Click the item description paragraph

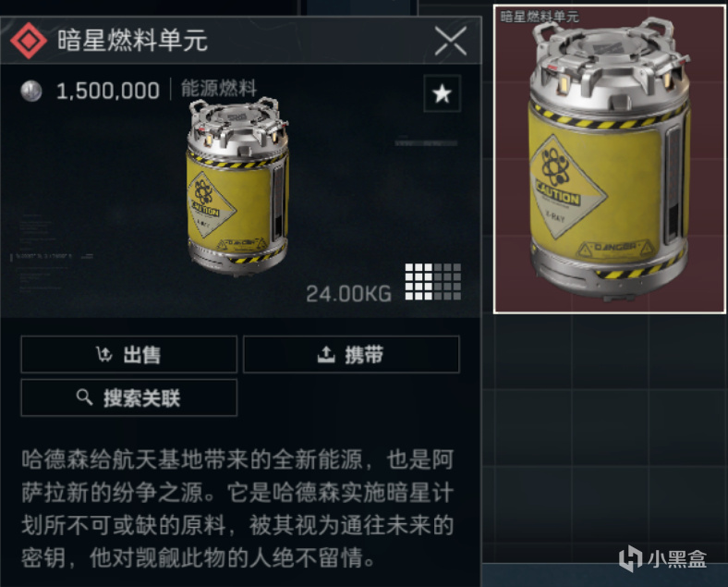point(237,508)
